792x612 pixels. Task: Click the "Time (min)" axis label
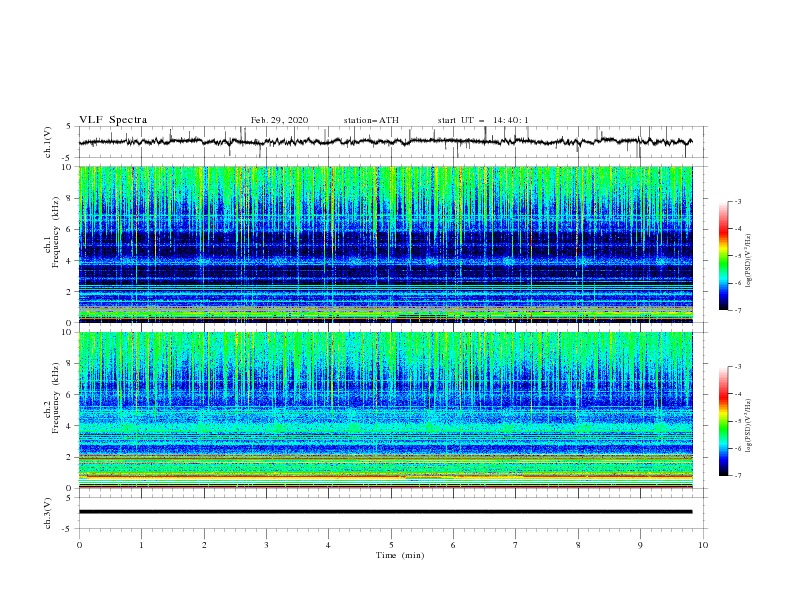coord(400,555)
